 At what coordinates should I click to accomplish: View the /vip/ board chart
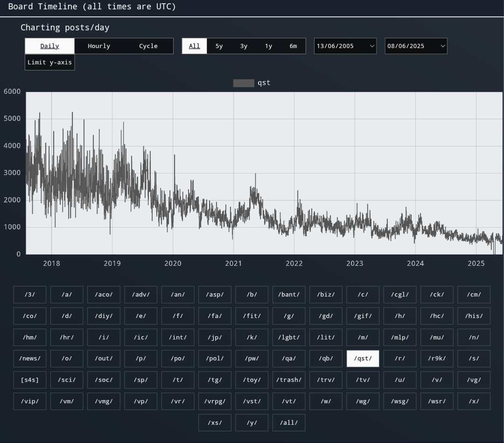point(29,401)
